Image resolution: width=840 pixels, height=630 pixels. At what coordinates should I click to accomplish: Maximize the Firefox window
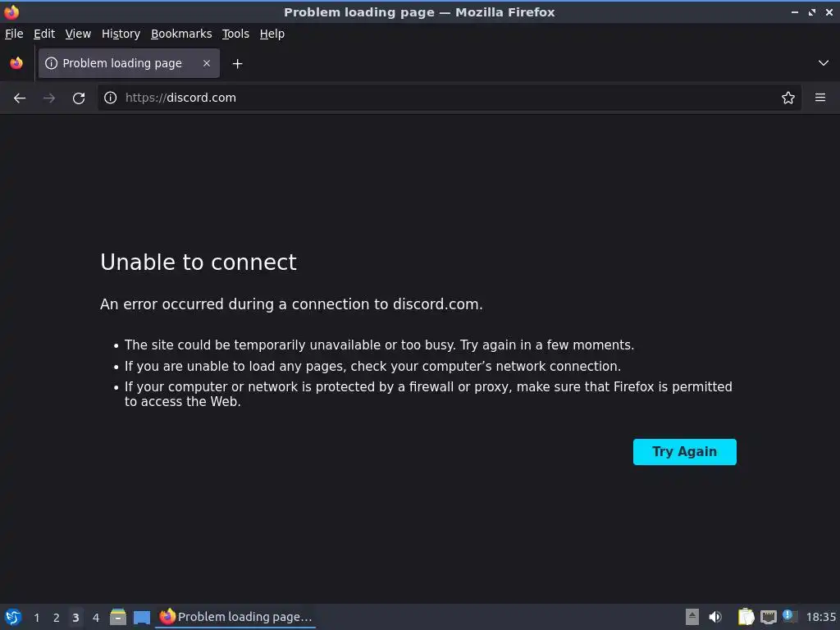tap(812, 11)
